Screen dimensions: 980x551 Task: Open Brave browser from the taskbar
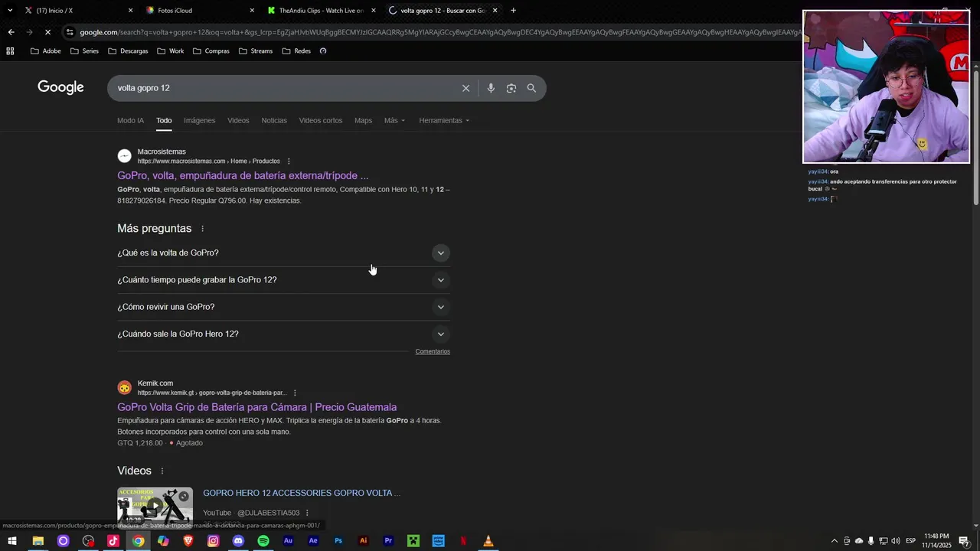188,541
